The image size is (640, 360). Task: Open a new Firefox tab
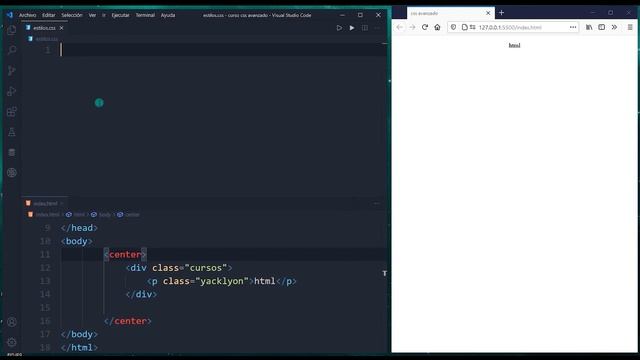pos(501,13)
